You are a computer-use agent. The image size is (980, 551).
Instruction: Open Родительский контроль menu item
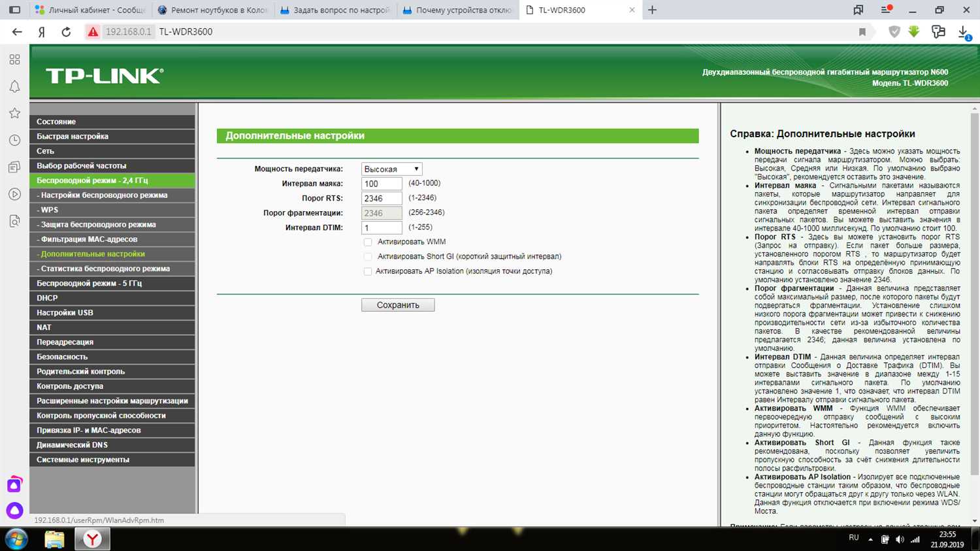[112, 372]
